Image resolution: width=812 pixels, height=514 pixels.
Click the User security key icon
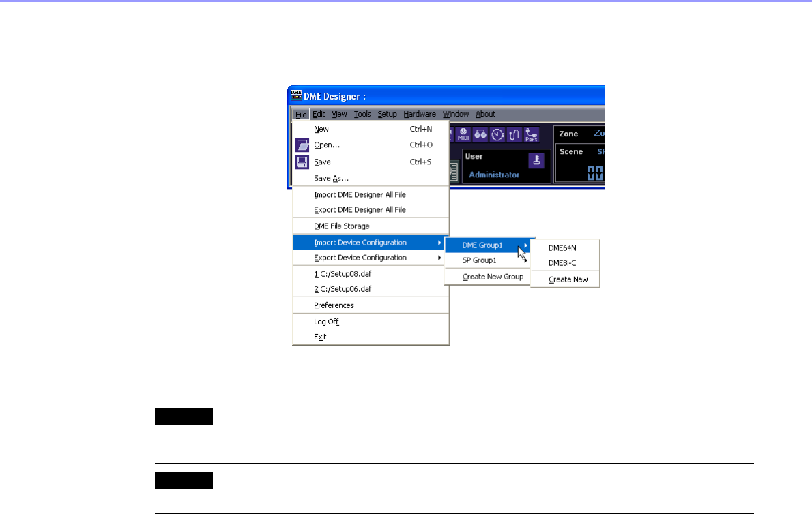coord(536,160)
